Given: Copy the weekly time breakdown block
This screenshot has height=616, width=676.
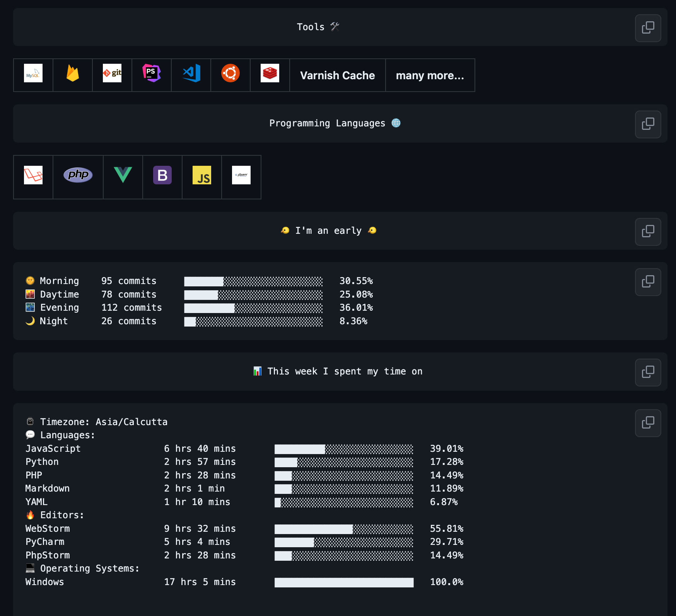Looking at the screenshot, I should pos(648,423).
